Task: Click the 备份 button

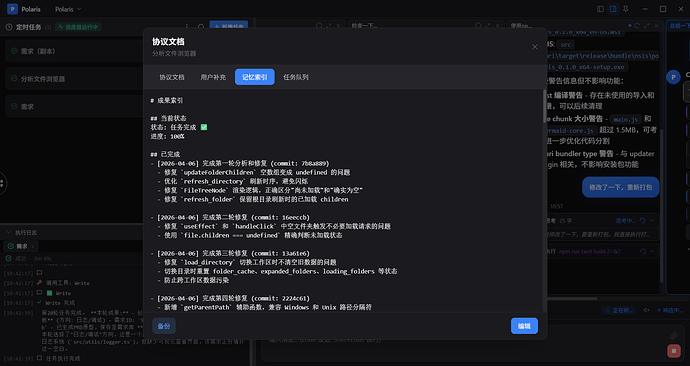Action: coord(164,326)
